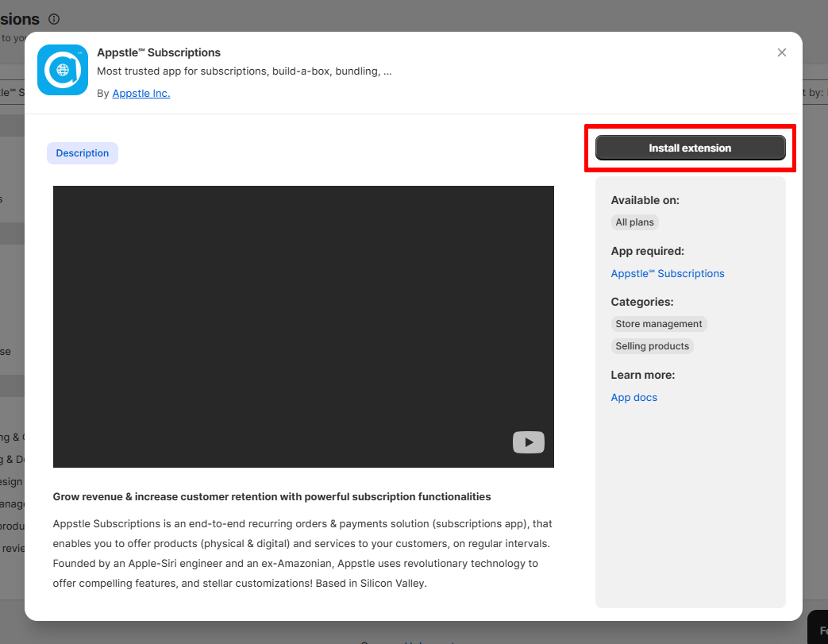Choose the Store management category tag
828x644 pixels.
pyautogui.click(x=658, y=324)
